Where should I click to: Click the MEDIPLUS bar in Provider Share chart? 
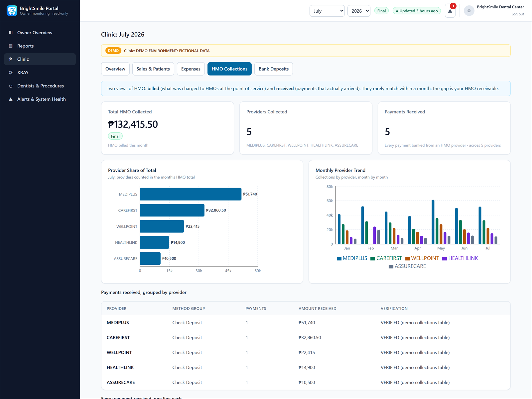tap(191, 194)
